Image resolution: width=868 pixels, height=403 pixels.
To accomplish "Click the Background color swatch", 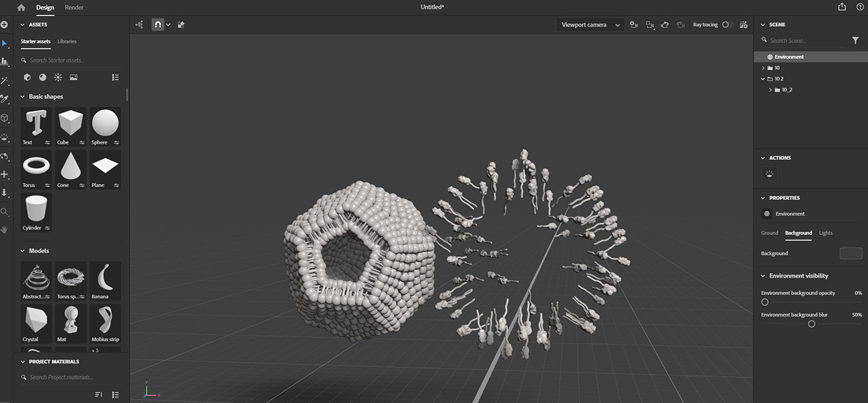I will [851, 253].
